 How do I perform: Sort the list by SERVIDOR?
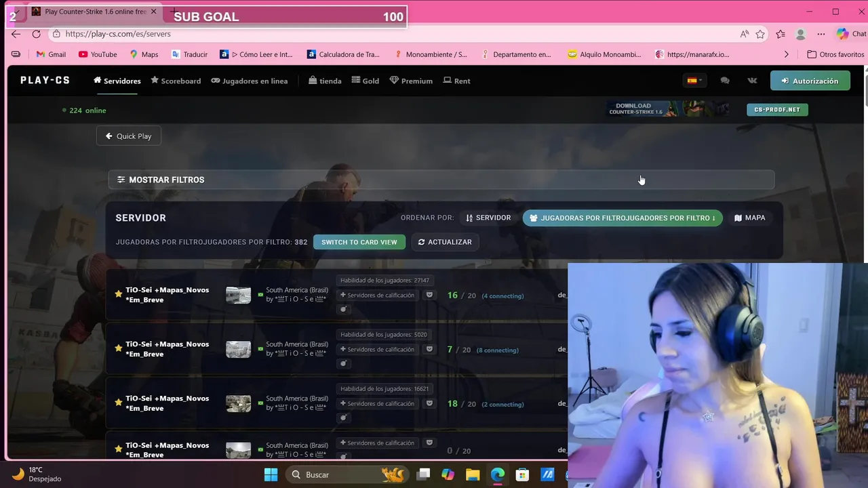pyautogui.click(x=488, y=218)
